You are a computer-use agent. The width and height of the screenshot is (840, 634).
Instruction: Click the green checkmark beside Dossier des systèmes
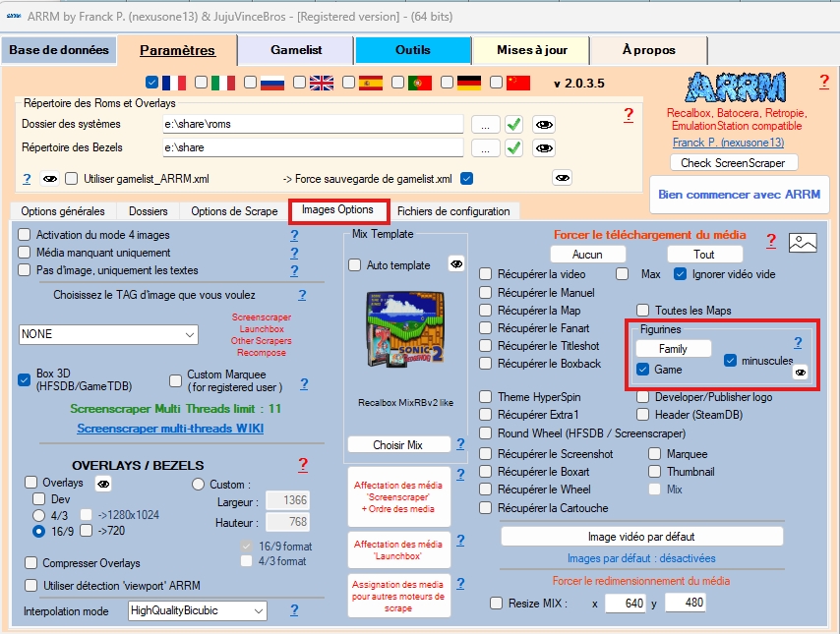pyautogui.click(x=513, y=124)
